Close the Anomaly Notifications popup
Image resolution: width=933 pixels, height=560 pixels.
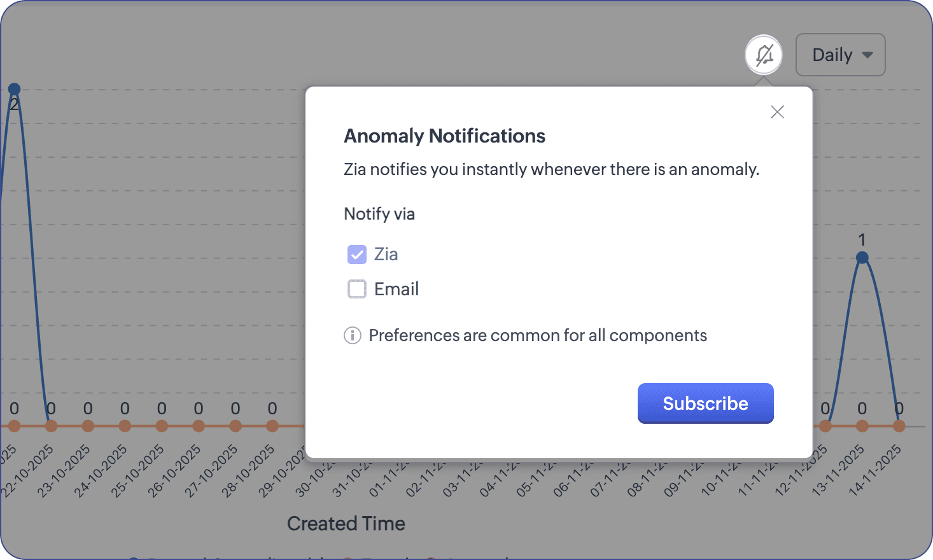(x=777, y=112)
